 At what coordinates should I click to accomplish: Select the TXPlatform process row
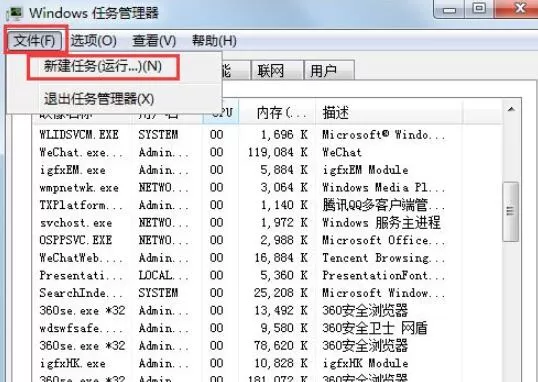pos(268,205)
